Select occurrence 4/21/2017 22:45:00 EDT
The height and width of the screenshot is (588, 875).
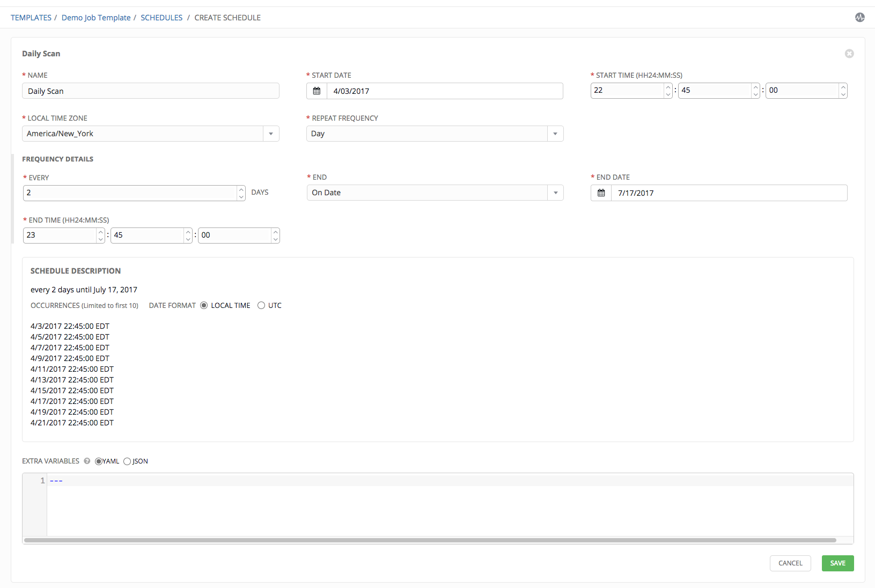coord(72,423)
